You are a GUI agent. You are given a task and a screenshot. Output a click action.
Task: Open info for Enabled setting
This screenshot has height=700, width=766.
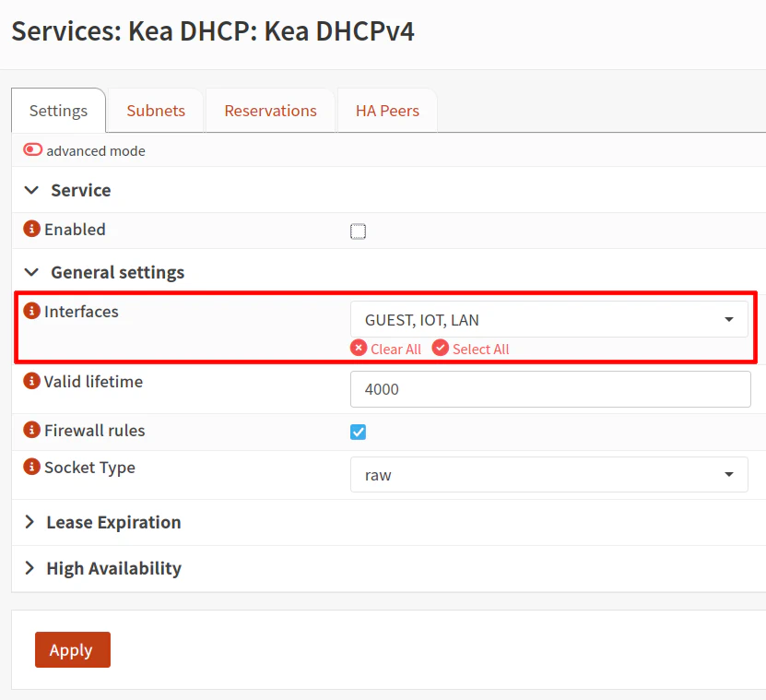31,229
